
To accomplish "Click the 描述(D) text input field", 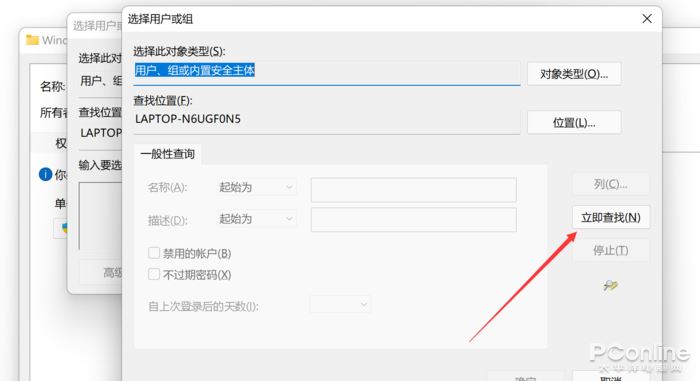I will coord(413,219).
